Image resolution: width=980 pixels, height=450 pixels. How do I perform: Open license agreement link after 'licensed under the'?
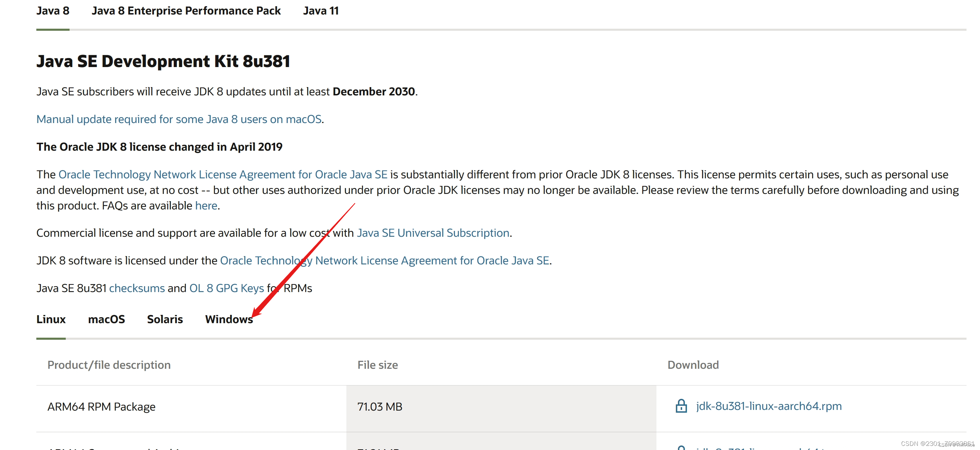384,261
